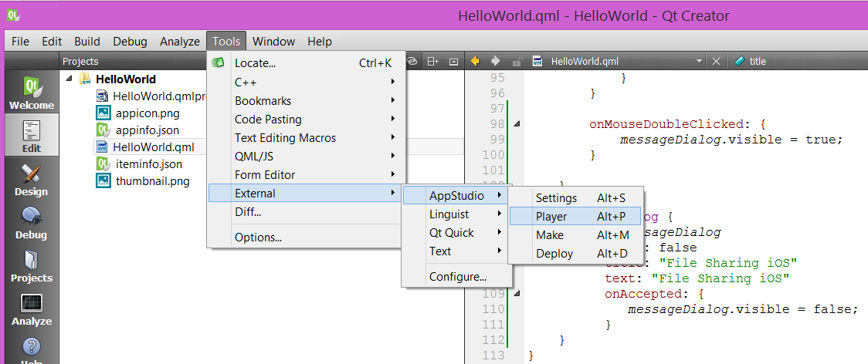Choose AppStudio Settings entry
This screenshot has width=868, height=364.
point(576,198)
